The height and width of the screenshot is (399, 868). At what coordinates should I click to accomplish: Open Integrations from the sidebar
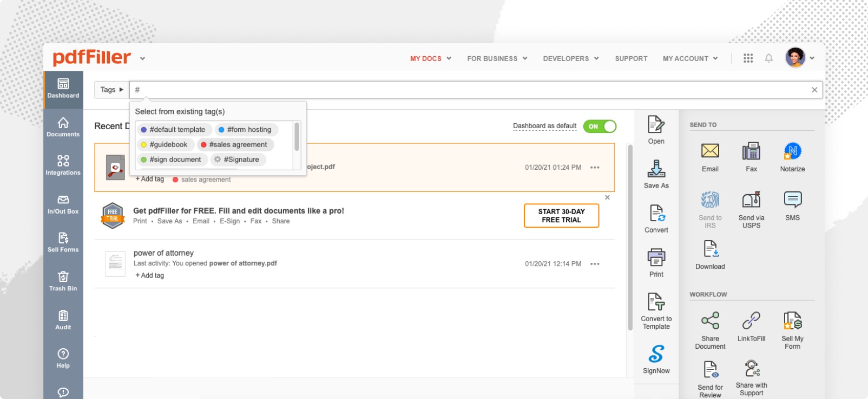[x=63, y=165]
